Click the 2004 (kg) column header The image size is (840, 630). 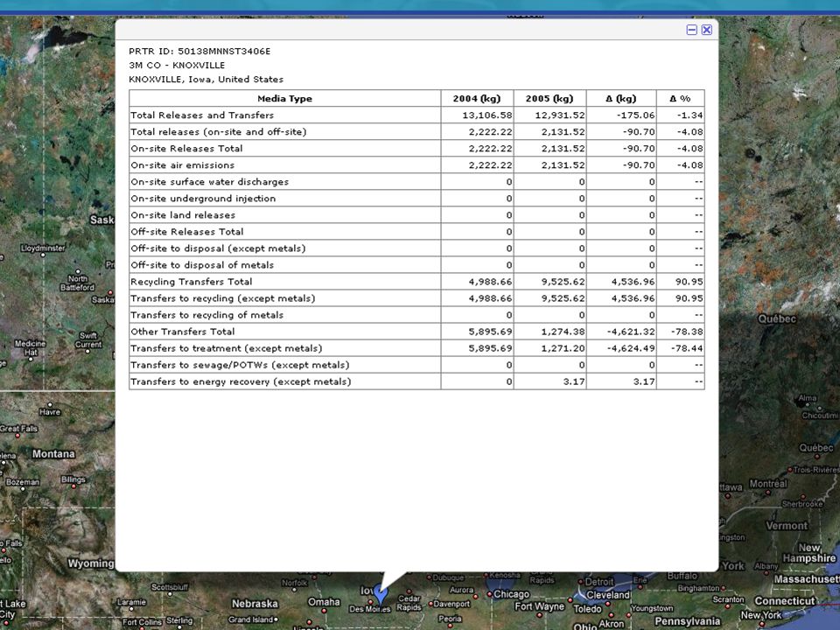coord(477,99)
